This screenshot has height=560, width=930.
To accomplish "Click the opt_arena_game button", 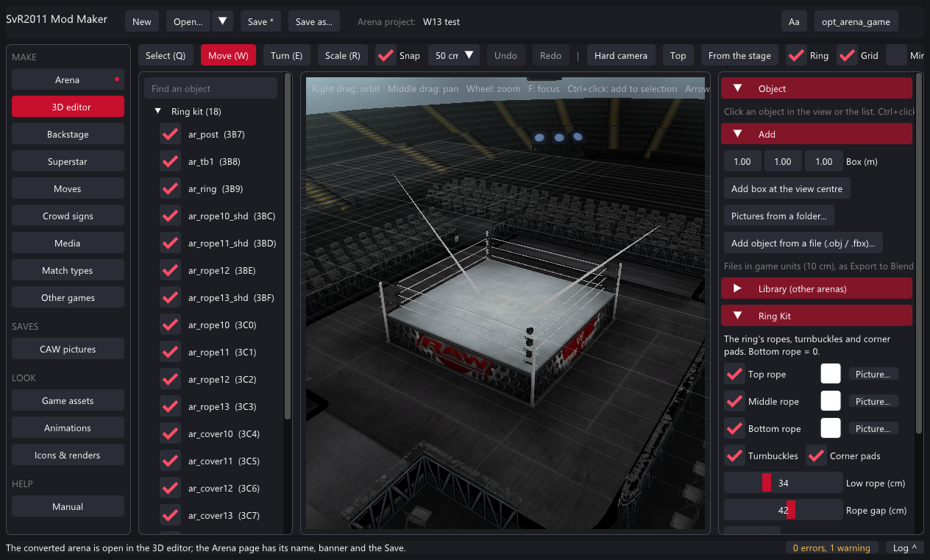I will point(856,22).
